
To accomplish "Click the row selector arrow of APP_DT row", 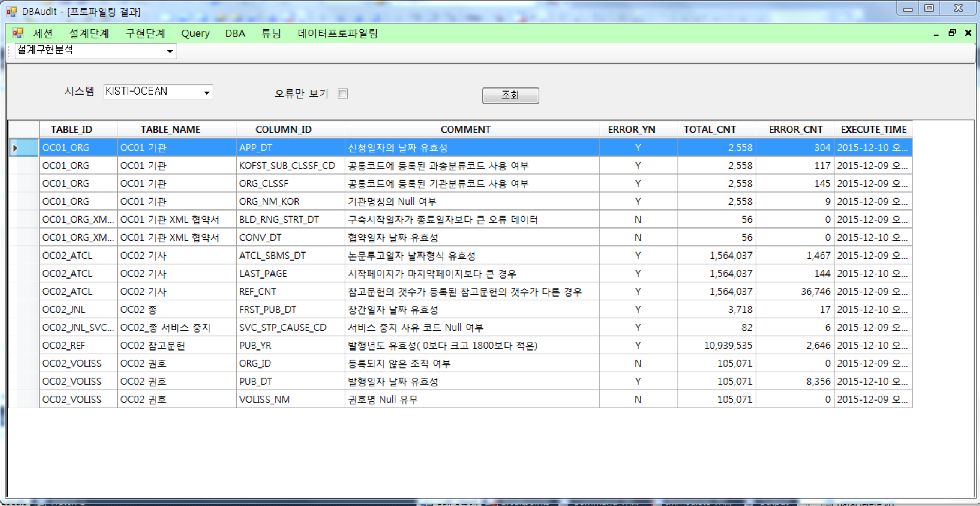I will (x=24, y=148).
